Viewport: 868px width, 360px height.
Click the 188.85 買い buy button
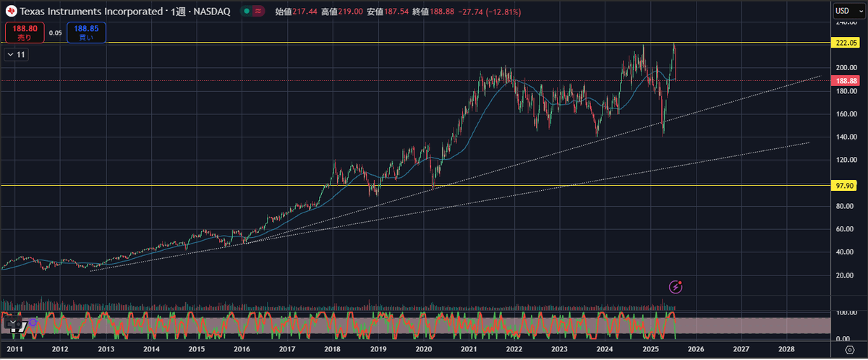coord(87,33)
